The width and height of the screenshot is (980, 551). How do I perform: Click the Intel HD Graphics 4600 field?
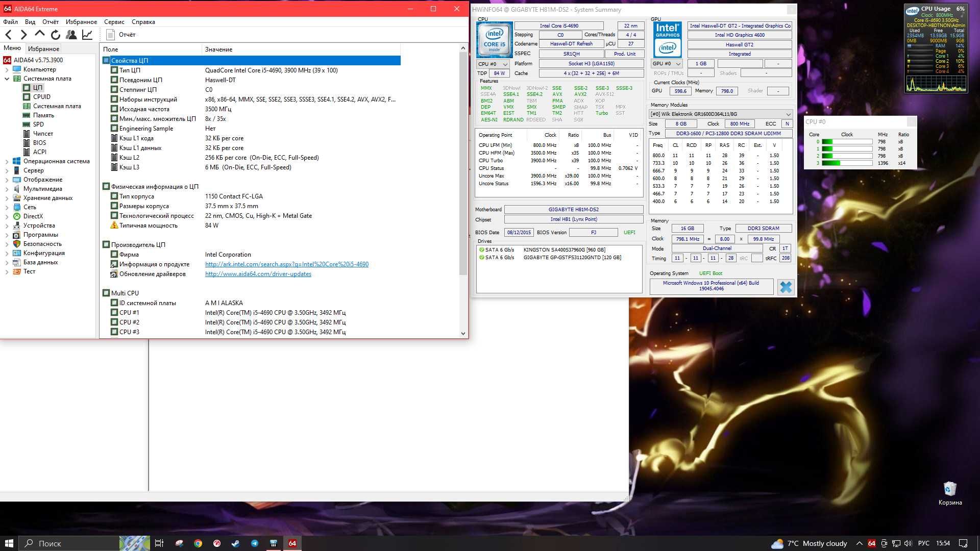pyautogui.click(x=740, y=35)
